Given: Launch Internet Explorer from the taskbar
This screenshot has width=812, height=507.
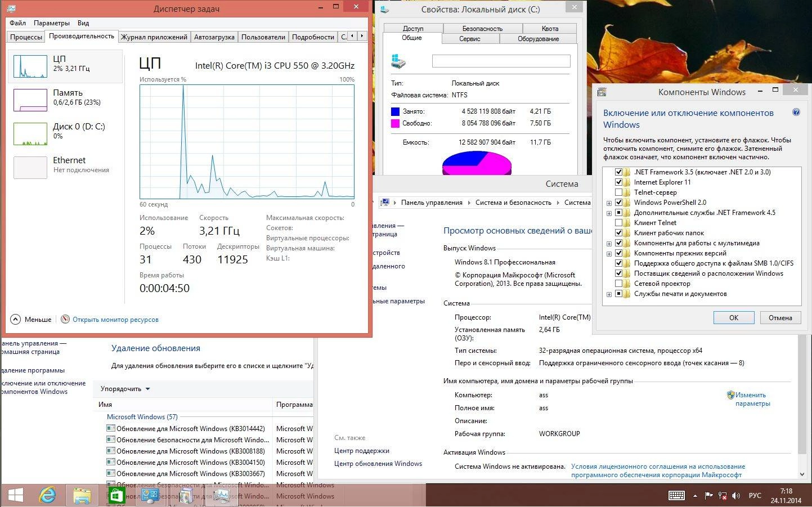Looking at the screenshot, I should click(x=48, y=495).
